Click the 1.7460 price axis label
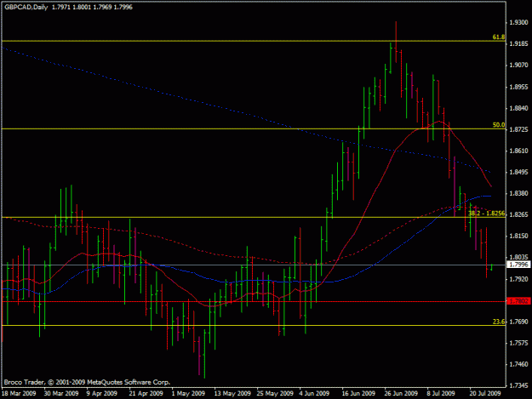 pos(518,364)
